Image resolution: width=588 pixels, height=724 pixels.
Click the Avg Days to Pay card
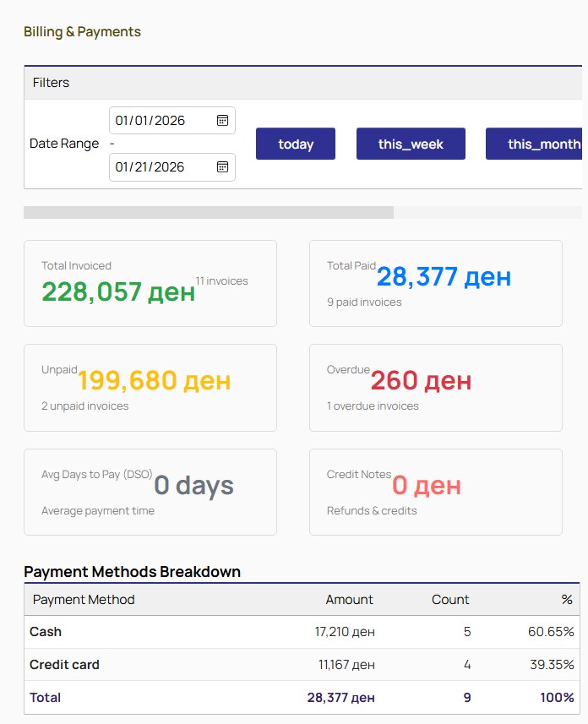(150, 492)
